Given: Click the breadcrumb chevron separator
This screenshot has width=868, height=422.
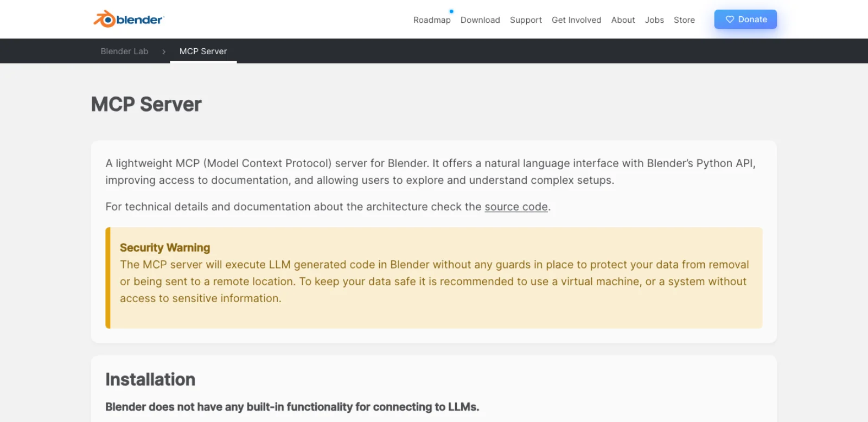Looking at the screenshot, I should pyautogui.click(x=164, y=52).
